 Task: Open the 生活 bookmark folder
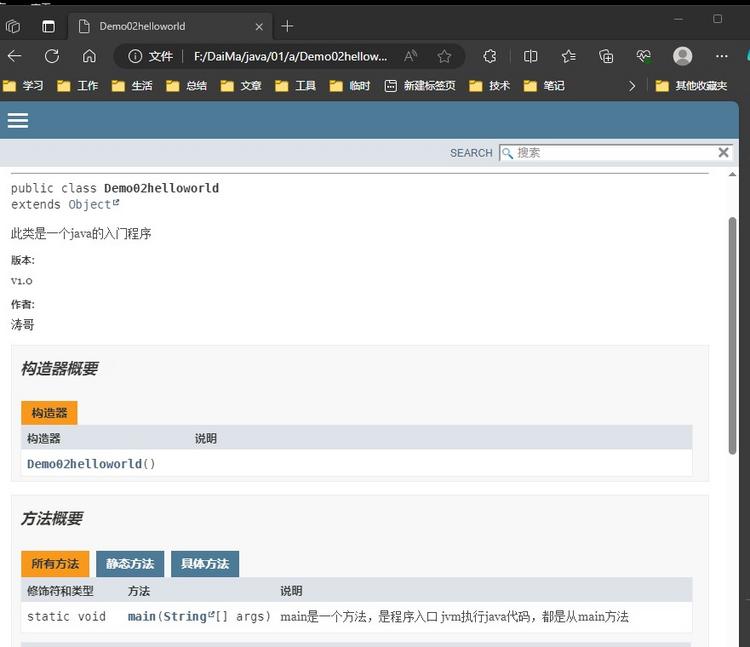[x=132, y=86]
